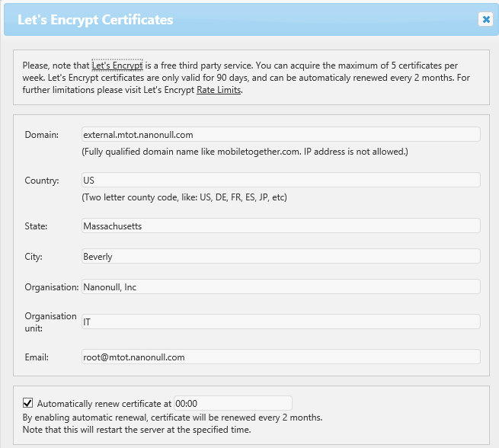Follow the Rate Limits link
Image resolution: width=499 pixels, height=448 pixels.
(x=219, y=91)
